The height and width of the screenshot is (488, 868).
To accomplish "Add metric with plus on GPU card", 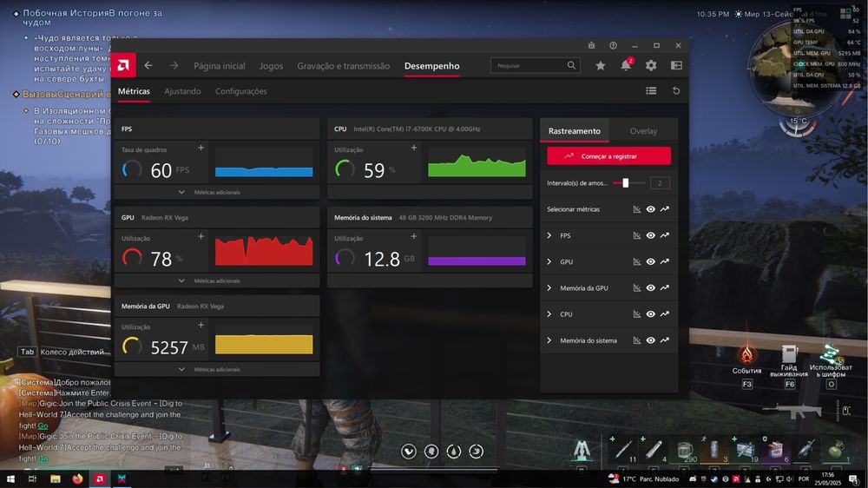I will point(201,236).
